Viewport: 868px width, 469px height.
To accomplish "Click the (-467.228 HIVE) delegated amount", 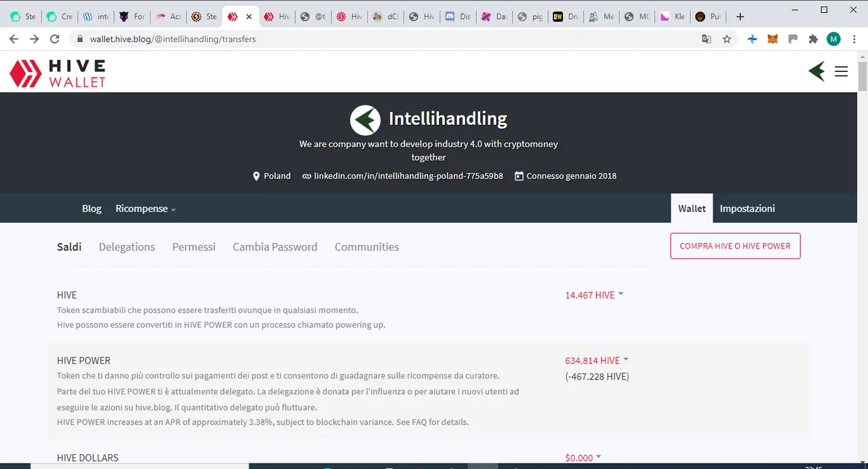I will (x=597, y=377).
